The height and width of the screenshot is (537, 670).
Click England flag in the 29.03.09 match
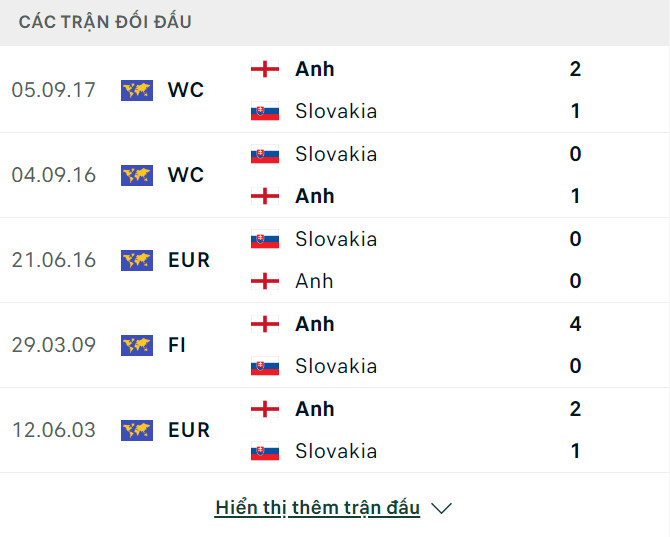click(265, 324)
